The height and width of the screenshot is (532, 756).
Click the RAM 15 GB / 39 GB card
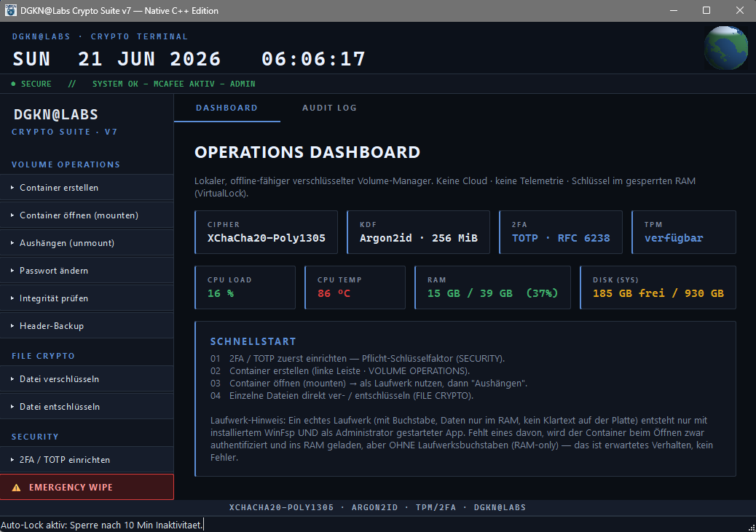[493, 287]
